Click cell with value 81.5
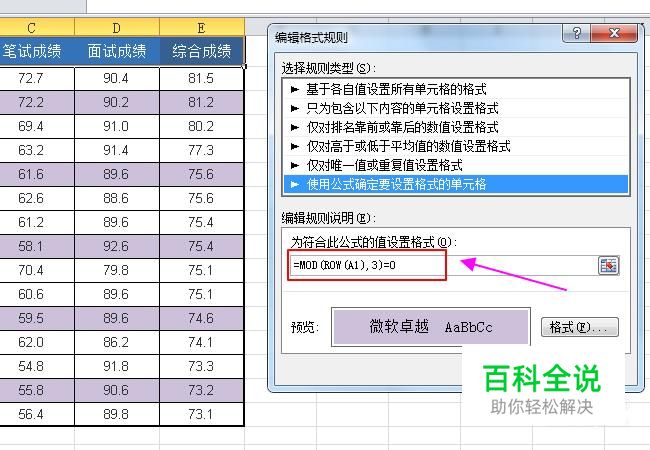Screen dimensions: 650x450 tap(202, 78)
